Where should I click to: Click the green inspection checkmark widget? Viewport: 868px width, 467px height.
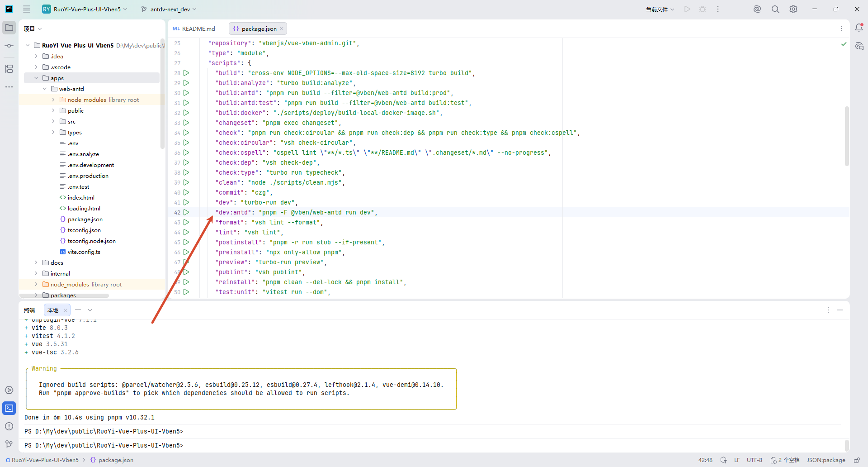(x=844, y=44)
